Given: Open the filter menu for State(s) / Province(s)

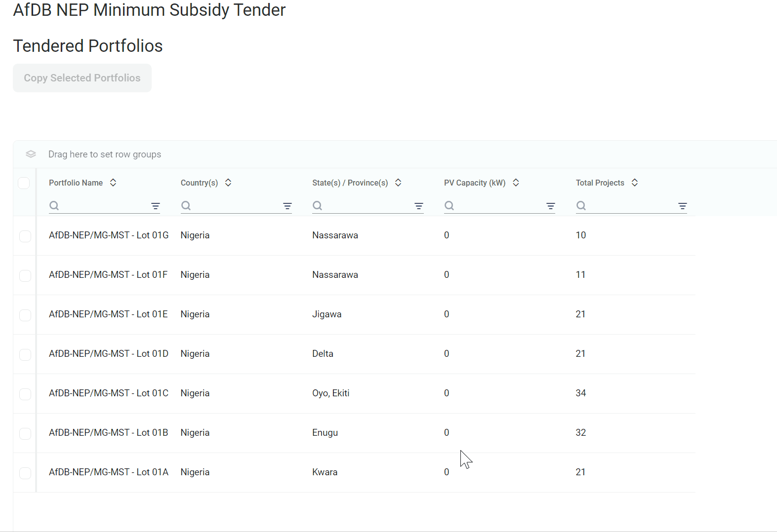Looking at the screenshot, I should point(419,206).
